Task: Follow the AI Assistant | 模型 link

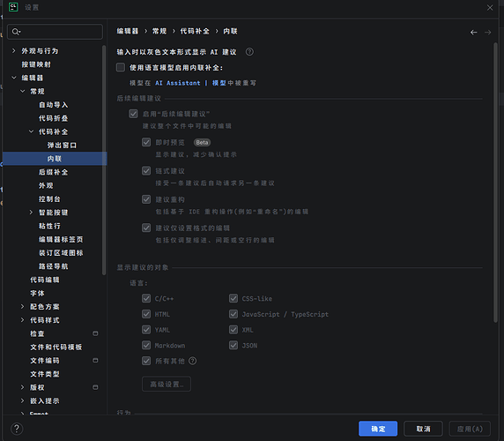Action: tap(190, 83)
